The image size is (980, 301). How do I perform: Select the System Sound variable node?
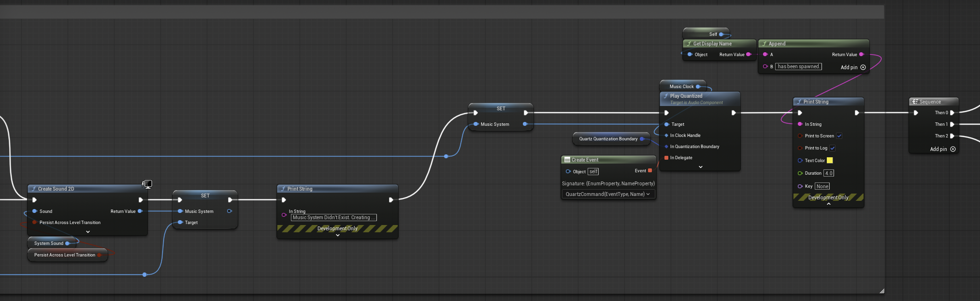point(53,243)
